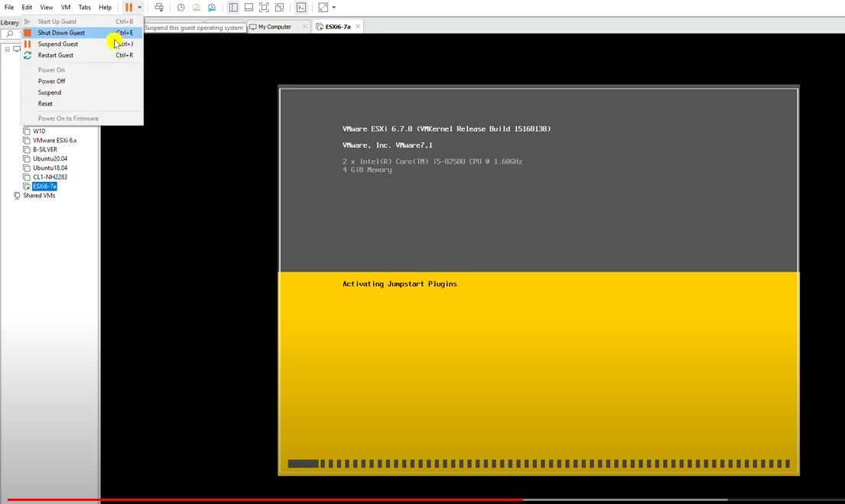Select the plain Suspend menu entry
The image size is (845, 504).
point(83,93)
